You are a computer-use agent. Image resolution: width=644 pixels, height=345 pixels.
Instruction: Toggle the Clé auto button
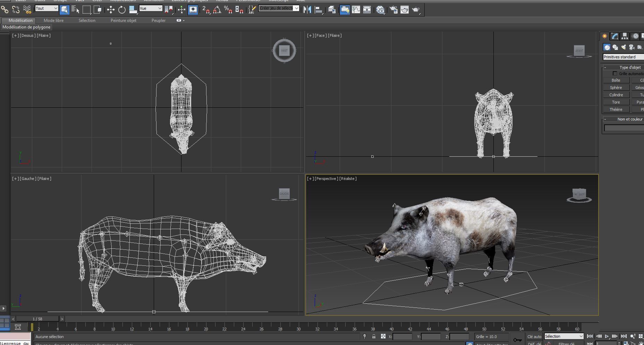pos(534,336)
